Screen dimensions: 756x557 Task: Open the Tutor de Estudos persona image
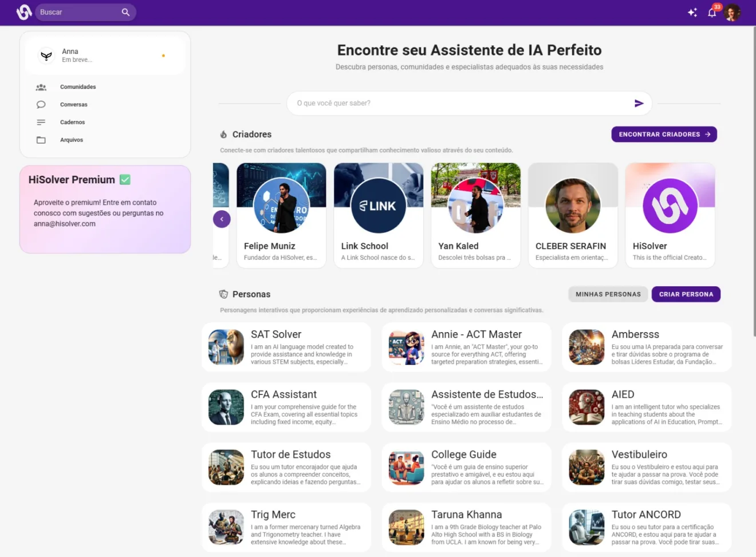[x=226, y=468]
